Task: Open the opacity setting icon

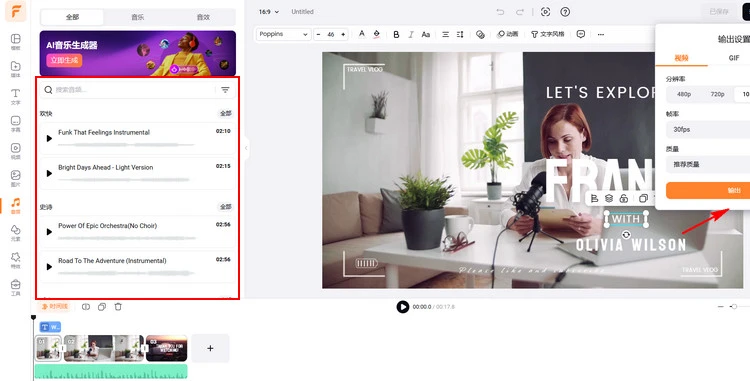Action: click(480, 34)
